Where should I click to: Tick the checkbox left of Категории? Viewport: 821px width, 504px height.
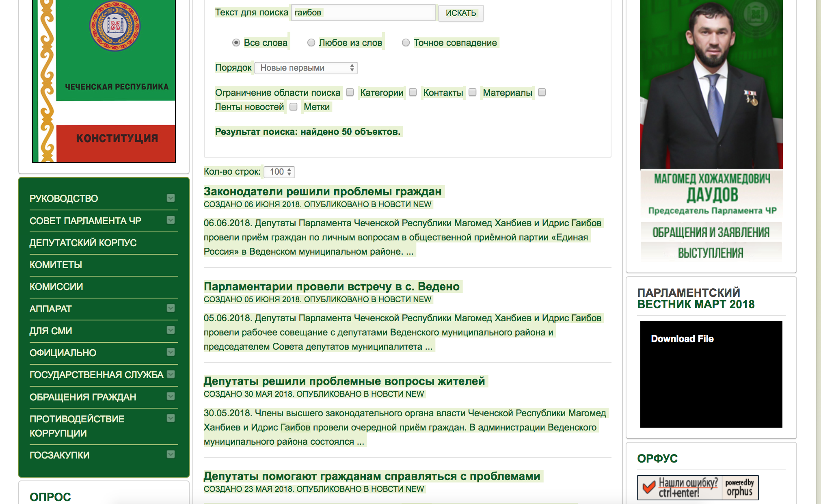pyautogui.click(x=350, y=92)
